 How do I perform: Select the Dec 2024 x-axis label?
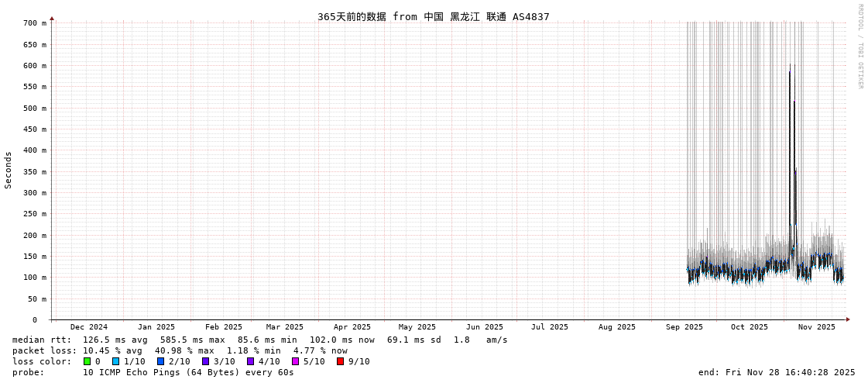click(89, 327)
